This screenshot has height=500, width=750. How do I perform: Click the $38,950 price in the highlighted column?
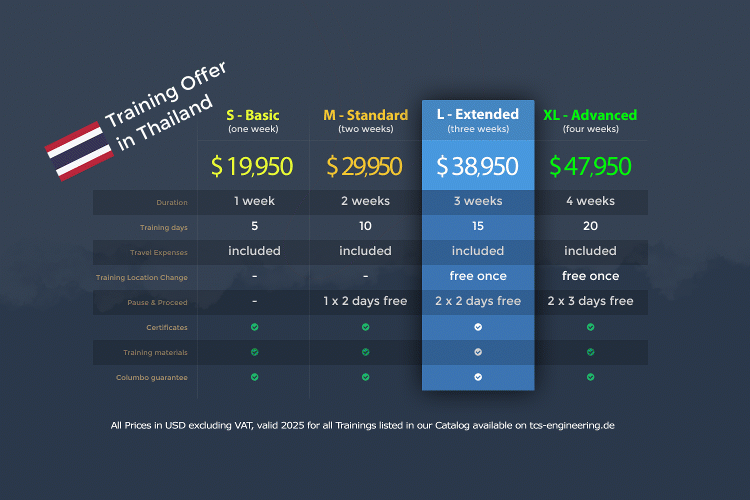[x=478, y=167]
